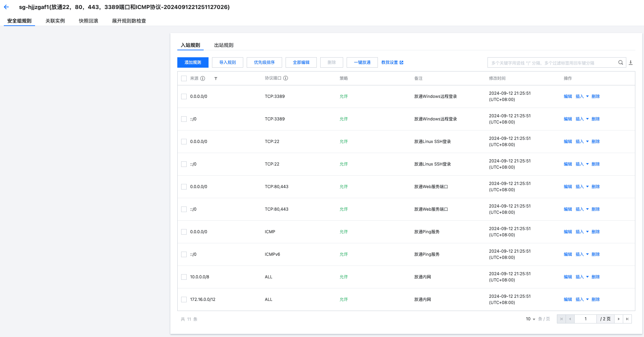
Task: Click the search magnifier icon
Action: [x=621, y=62]
